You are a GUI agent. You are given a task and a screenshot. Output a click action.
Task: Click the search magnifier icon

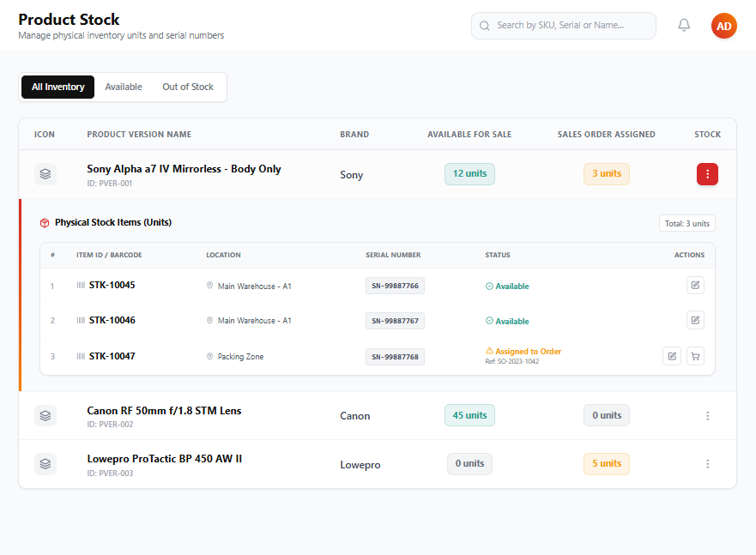click(x=485, y=26)
